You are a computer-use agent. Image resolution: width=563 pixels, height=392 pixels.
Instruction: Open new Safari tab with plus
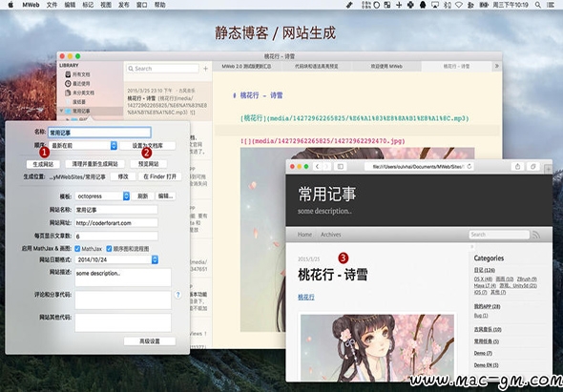tap(549, 169)
